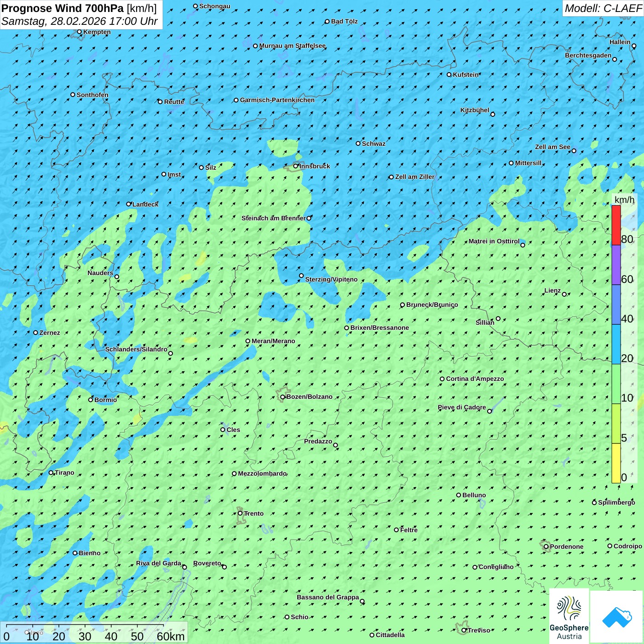Click the 'Codroipo' label
The image size is (644, 644).
pyautogui.click(x=628, y=546)
